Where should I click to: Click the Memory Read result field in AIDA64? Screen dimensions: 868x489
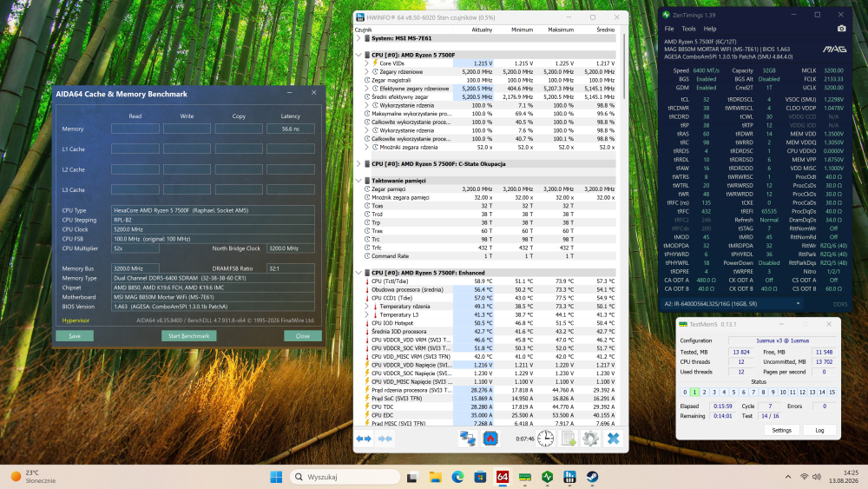[x=135, y=129]
